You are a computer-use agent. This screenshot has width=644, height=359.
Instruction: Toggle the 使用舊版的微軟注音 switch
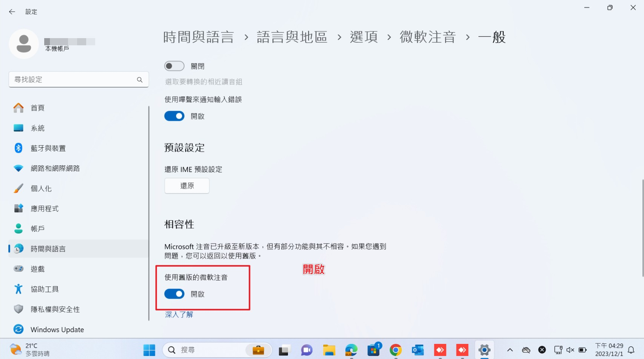tap(174, 294)
